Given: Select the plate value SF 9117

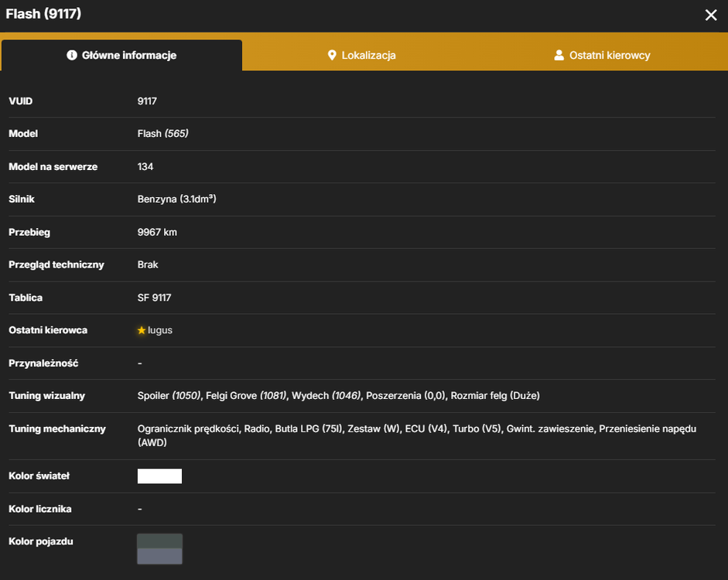Looking at the screenshot, I should (154, 298).
